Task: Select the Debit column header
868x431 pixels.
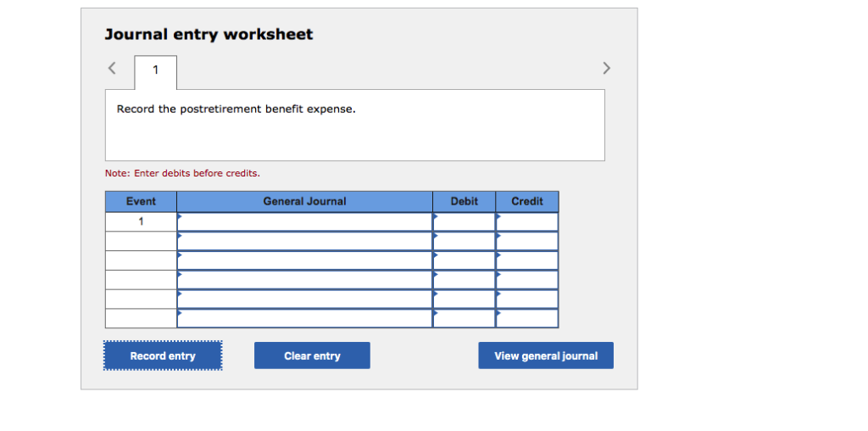Action: coord(464,202)
